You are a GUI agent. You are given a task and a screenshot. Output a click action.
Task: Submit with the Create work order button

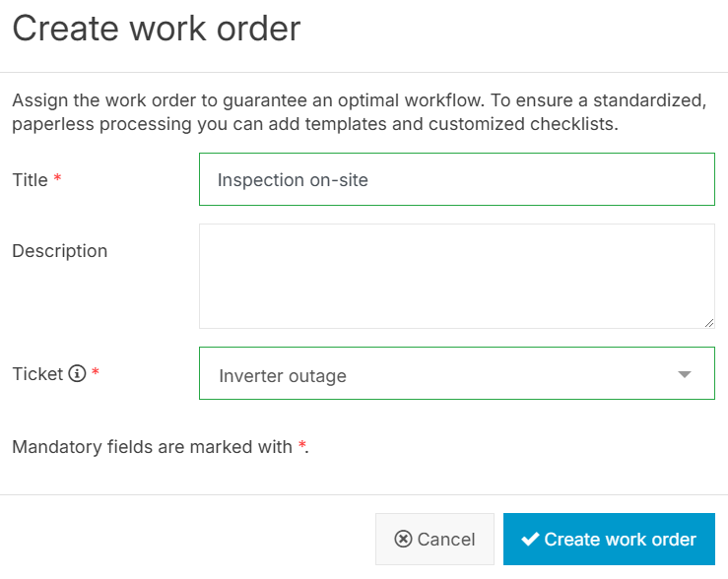(x=609, y=540)
